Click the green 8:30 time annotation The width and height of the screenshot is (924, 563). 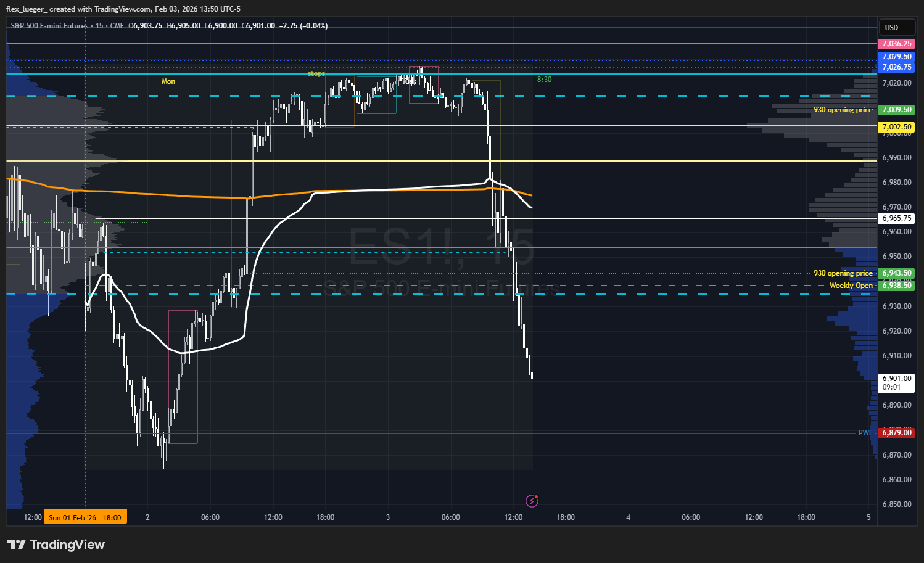click(x=544, y=80)
